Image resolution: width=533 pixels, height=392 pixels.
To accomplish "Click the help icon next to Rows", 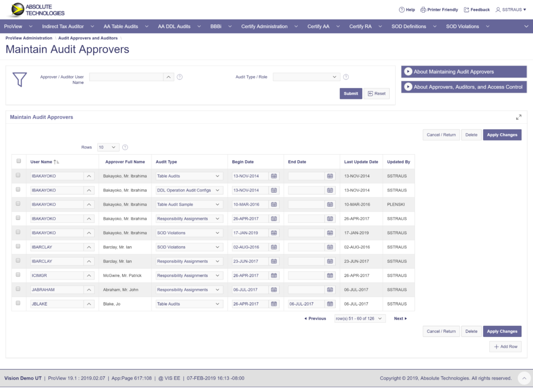I will 125,147.
